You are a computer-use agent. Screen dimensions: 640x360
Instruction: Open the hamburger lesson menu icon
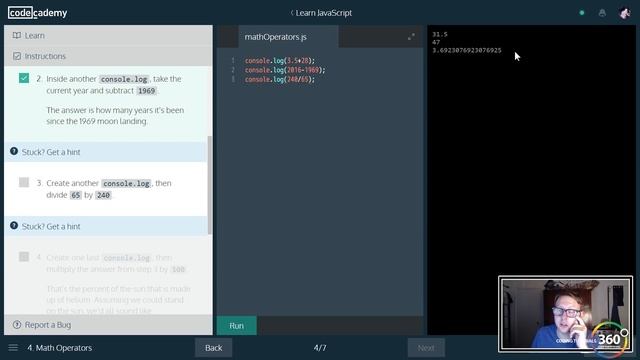pos(13,348)
